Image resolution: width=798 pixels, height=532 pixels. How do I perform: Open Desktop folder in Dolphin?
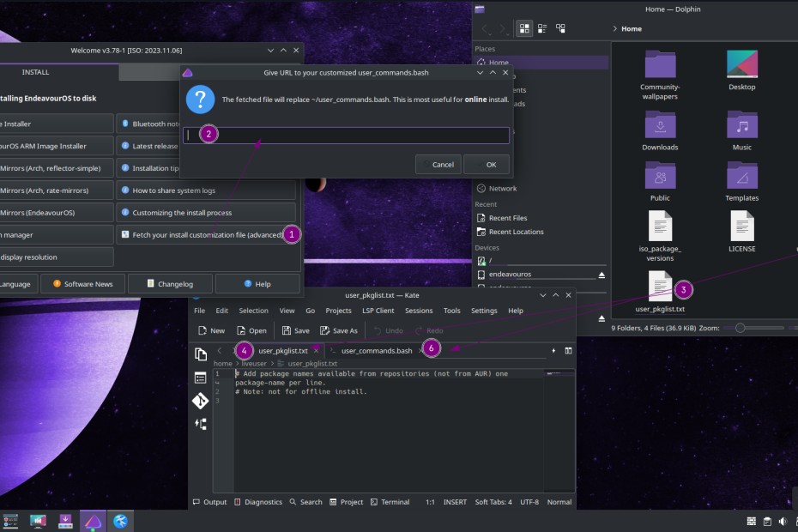[741, 70]
